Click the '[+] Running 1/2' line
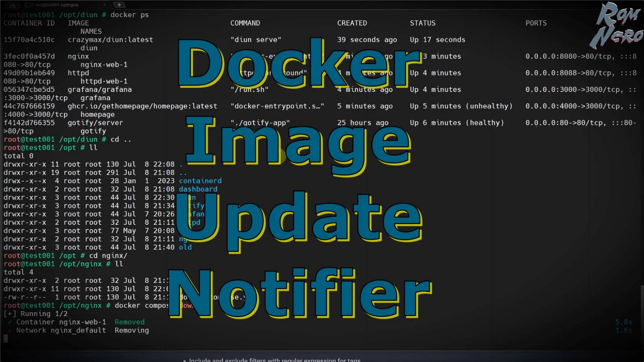The image size is (644, 362). point(35,314)
